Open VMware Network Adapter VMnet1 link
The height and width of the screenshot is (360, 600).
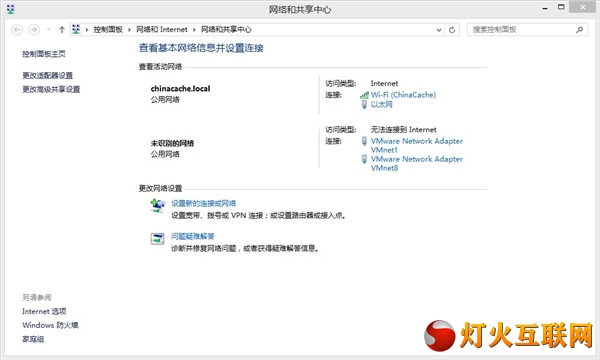point(417,145)
